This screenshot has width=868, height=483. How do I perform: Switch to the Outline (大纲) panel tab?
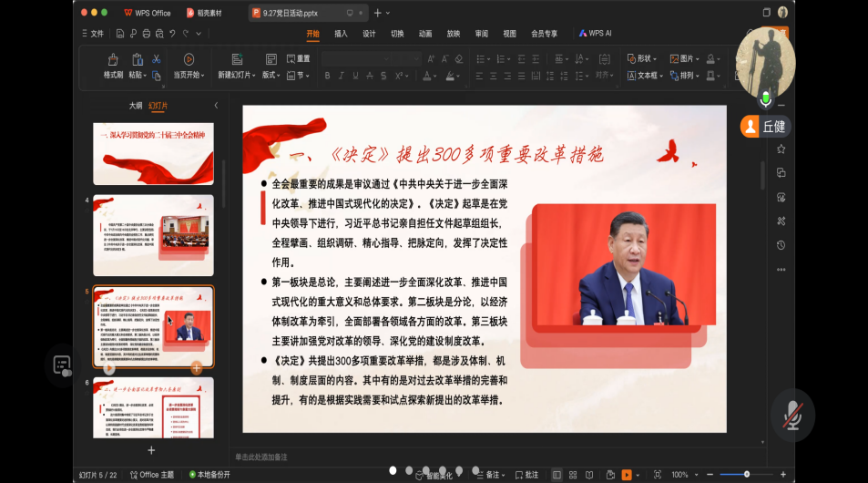[135, 106]
